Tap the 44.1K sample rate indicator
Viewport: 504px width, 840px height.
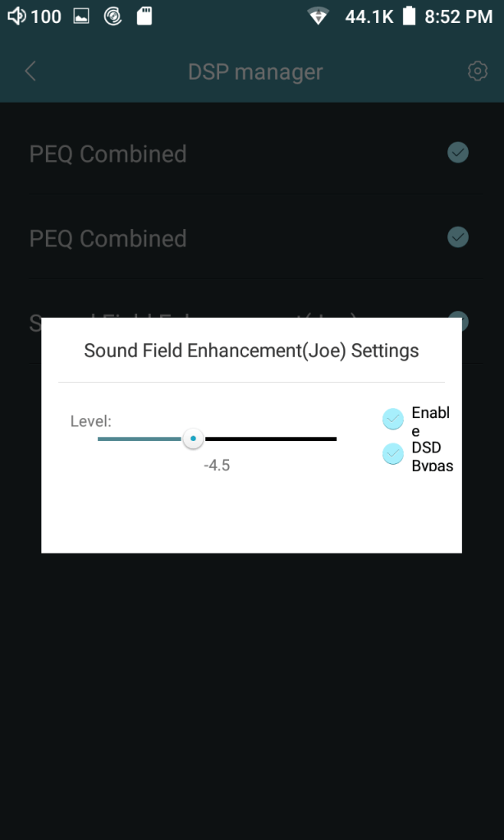click(x=369, y=16)
